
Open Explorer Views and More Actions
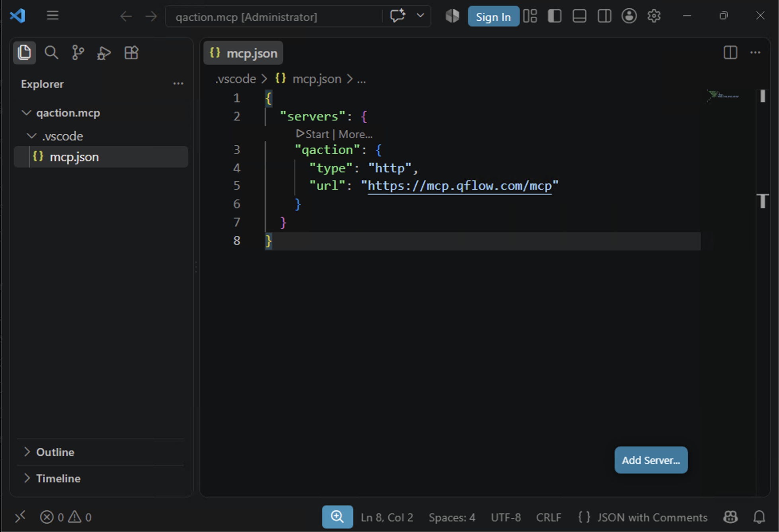[178, 83]
